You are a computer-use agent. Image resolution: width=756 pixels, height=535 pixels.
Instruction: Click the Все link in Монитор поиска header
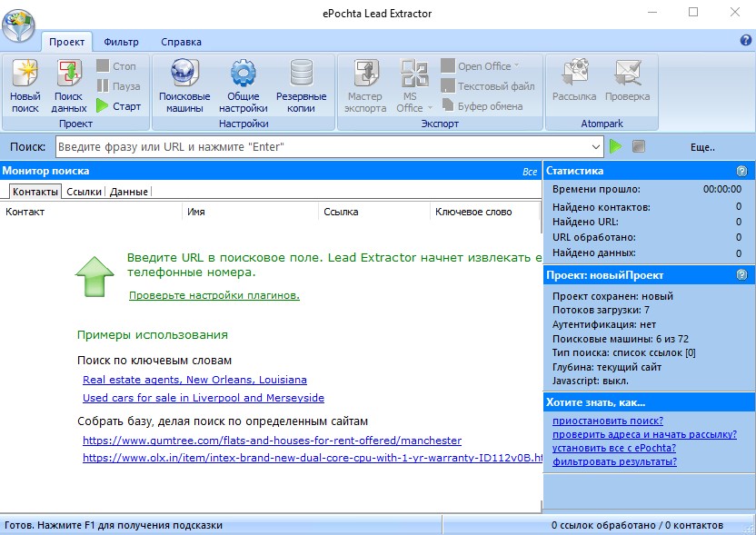pyautogui.click(x=530, y=172)
